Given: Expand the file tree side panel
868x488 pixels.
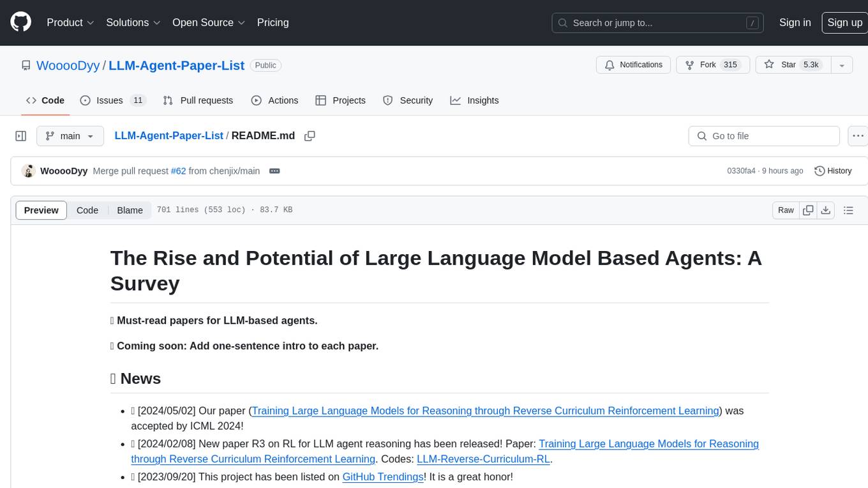Looking at the screenshot, I should 21,136.
